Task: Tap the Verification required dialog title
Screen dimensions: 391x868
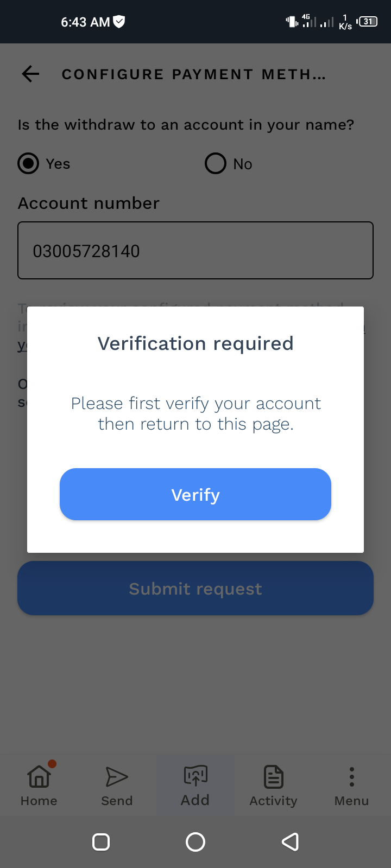Action: pyautogui.click(x=195, y=343)
